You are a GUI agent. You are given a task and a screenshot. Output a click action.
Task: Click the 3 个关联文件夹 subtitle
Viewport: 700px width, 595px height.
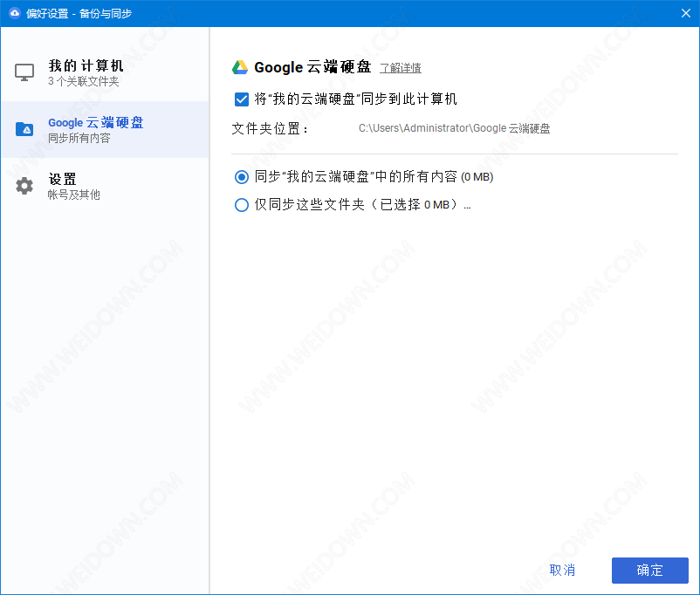click(x=84, y=81)
